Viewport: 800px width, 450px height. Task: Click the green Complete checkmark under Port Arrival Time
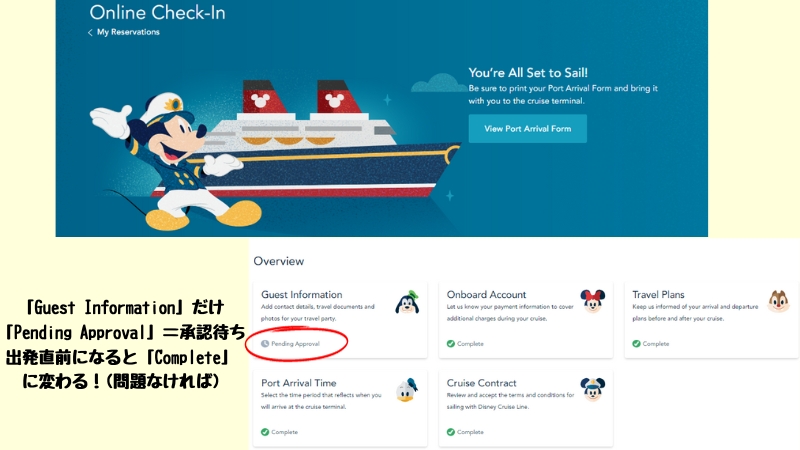pyautogui.click(x=265, y=432)
